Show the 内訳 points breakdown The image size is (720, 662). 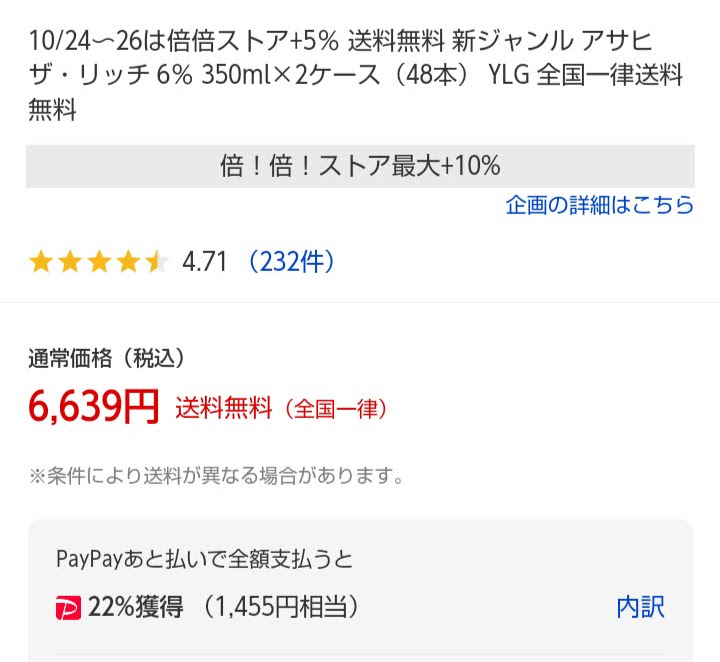[x=640, y=607]
